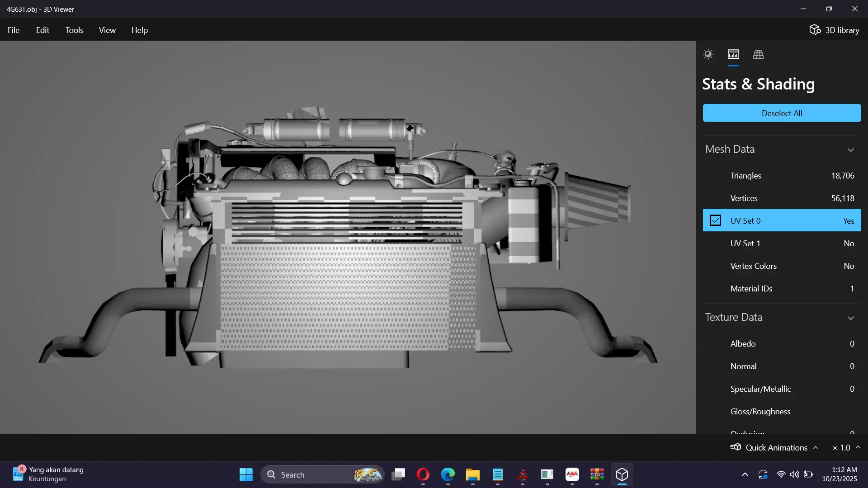Screen dimensions: 868x488
Task: Open the Edit menu
Action: (42, 30)
